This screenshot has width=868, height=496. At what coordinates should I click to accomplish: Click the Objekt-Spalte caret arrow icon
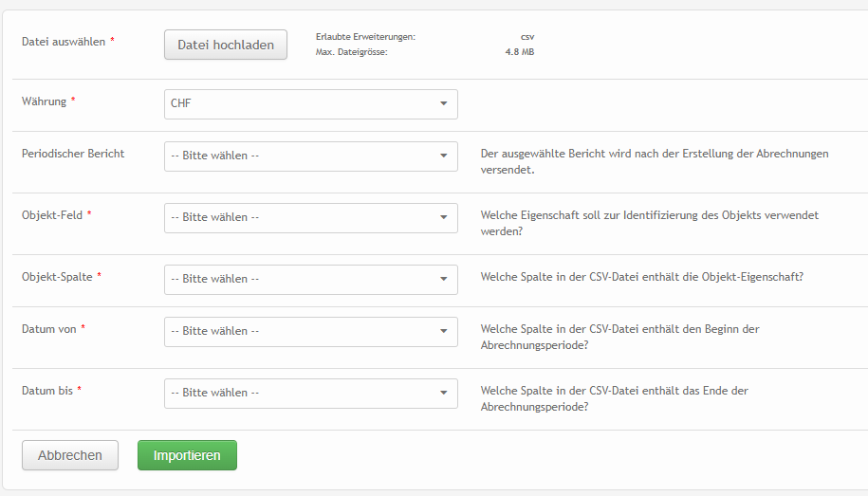tap(443, 280)
